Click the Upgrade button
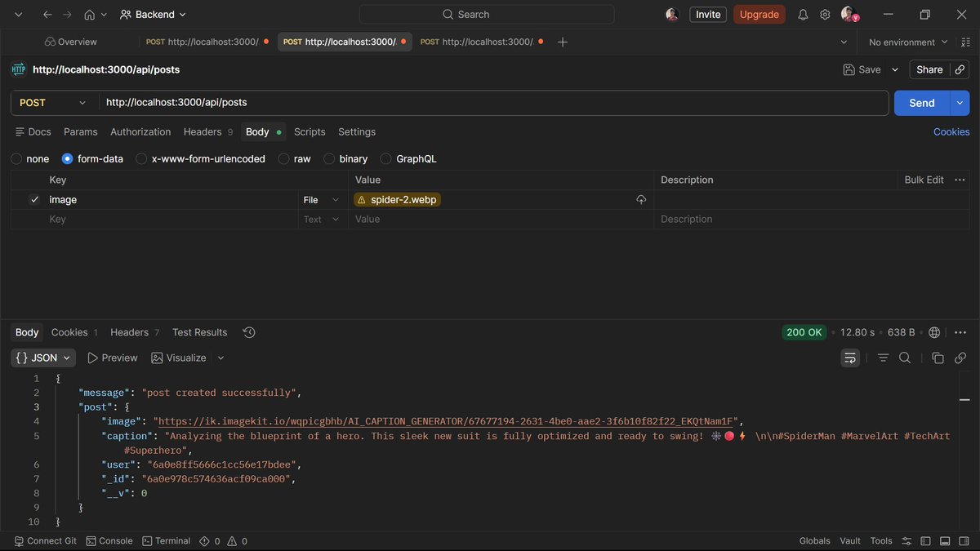This screenshot has height=551, width=980. pos(759,15)
